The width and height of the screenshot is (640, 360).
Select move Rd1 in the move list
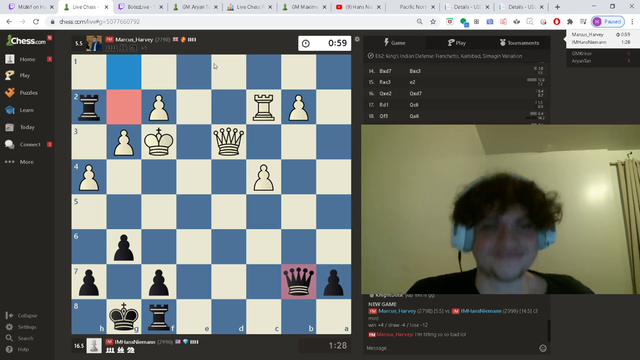point(384,105)
